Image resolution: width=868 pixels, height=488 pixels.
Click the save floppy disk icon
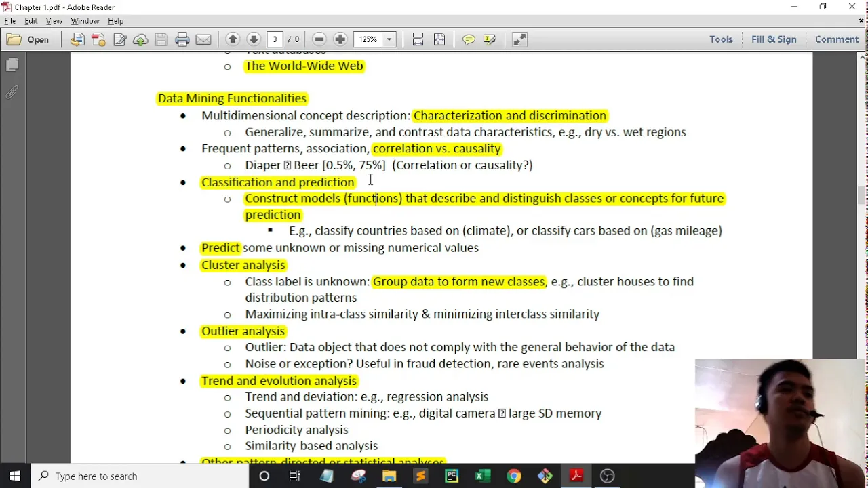pos(161,39)
